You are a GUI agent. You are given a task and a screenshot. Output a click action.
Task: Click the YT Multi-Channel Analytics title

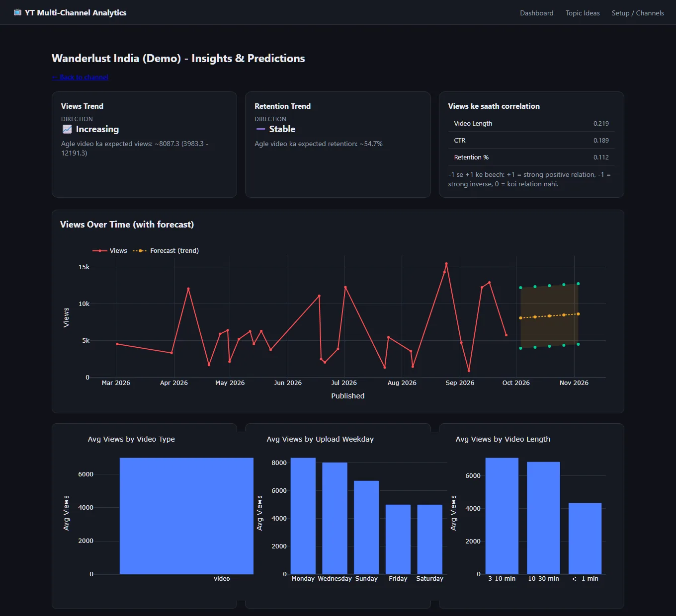click(76, 12)
